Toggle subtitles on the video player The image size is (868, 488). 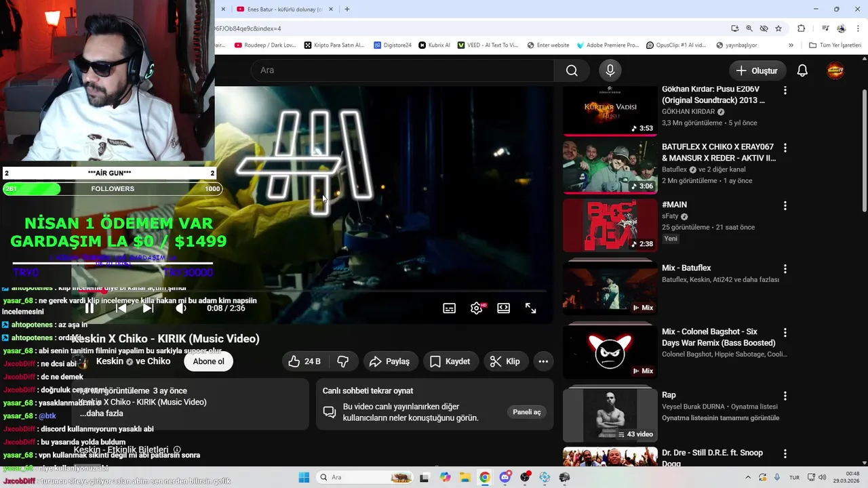(449, 308)
